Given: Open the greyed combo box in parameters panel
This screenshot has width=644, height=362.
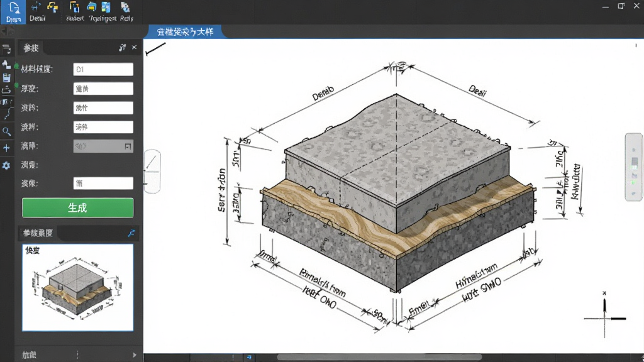Looking at the screenshot, I should (103, 146).
